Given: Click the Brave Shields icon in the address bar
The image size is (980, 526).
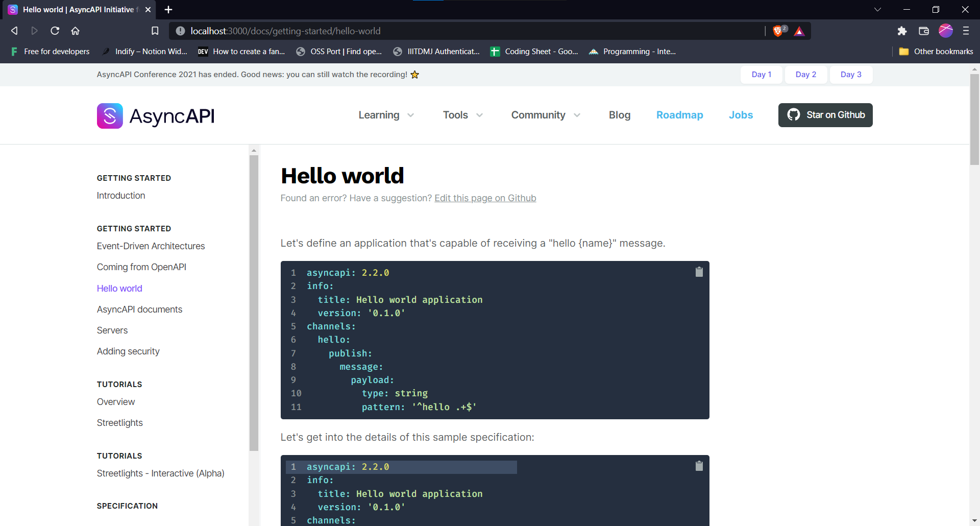Looking at the screenshot, I should click(x=778, y=31).
